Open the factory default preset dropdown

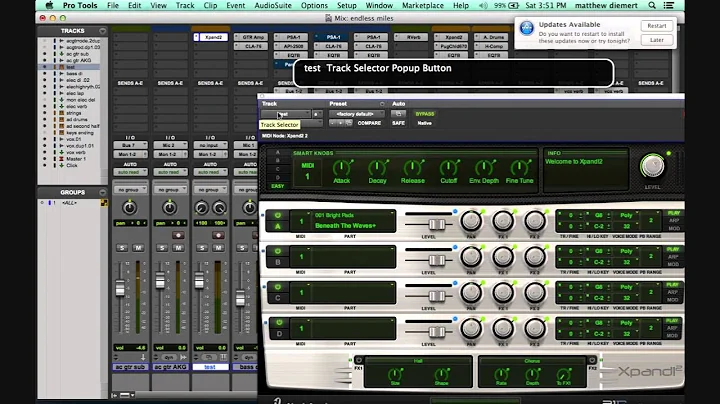click(x=357, y=114)
